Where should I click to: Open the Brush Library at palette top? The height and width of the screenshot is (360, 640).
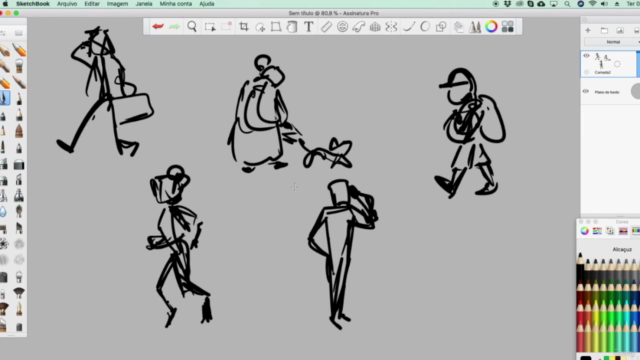[19, 33]
